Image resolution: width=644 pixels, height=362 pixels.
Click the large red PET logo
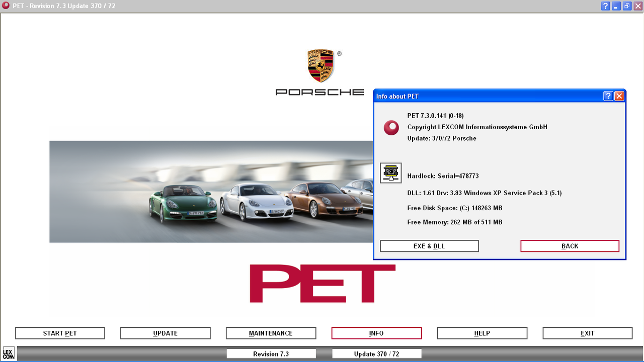pyautogui.click(x=323, y=284)
